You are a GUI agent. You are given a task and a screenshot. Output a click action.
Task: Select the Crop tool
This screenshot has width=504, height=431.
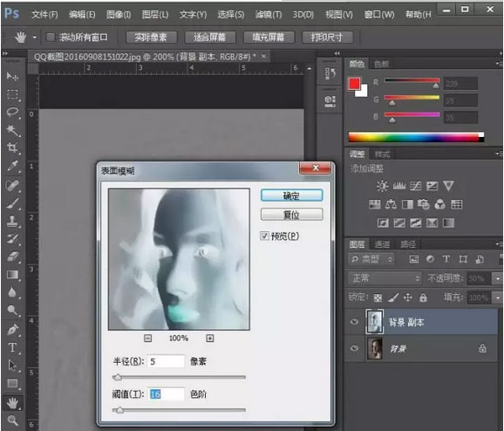(x=12, y=147)
